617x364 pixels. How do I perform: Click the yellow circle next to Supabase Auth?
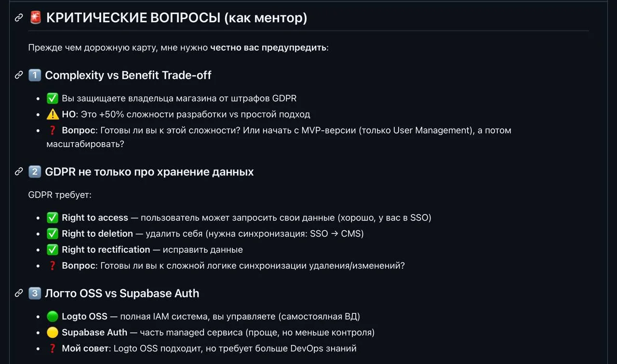coord(53,332)
